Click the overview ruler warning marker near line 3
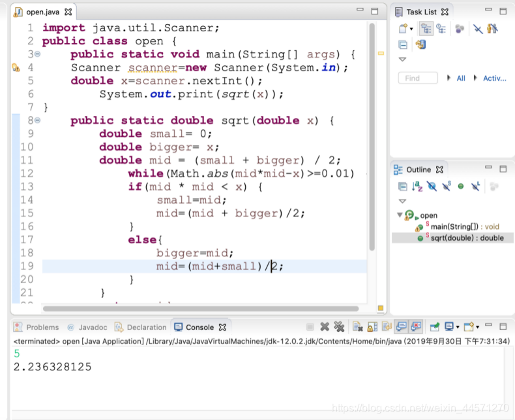515x420 pixels. [381, 53]
